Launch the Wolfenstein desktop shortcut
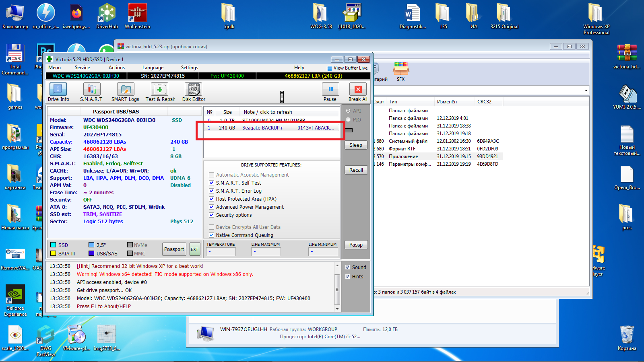The width and height of the screenshot is (644, 362). point(137,16)
